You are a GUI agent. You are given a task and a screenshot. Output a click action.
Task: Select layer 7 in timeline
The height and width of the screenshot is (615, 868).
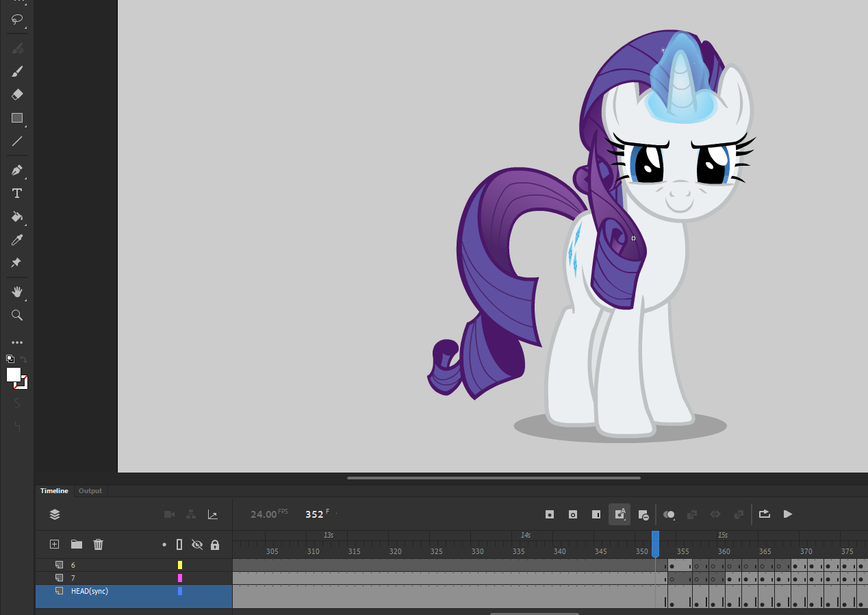pos(134,578)
